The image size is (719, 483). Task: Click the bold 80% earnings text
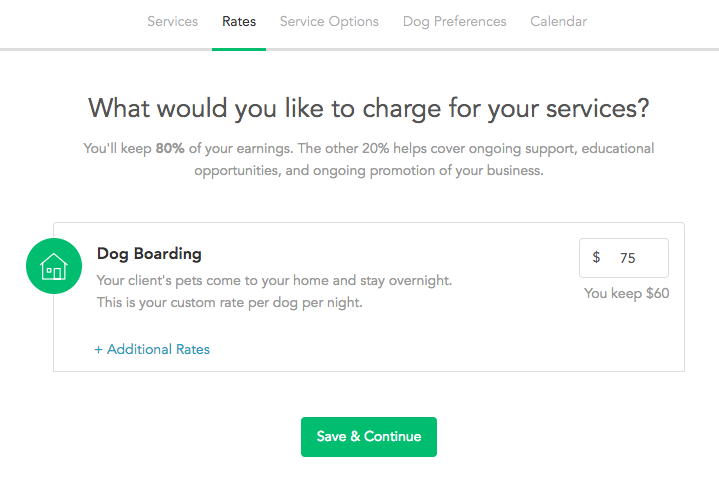coord(170,149)
